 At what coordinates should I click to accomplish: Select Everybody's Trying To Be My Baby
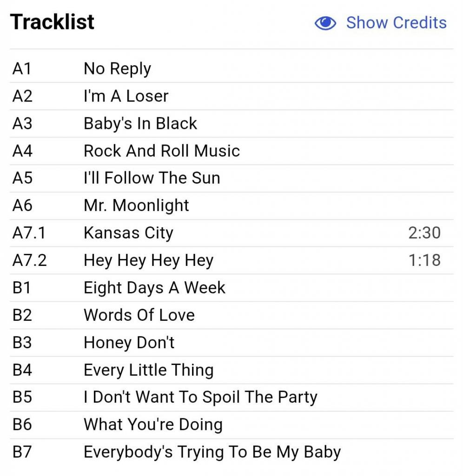point(212,452)
